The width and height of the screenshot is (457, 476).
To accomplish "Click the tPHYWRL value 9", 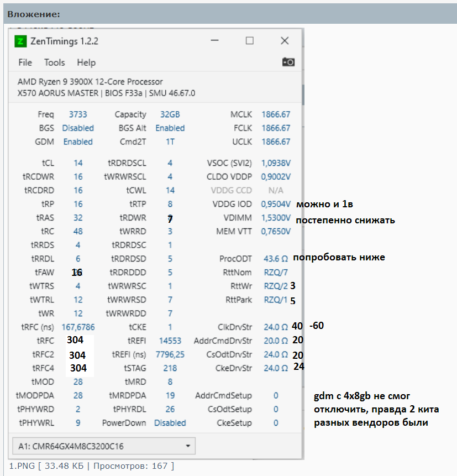I will tap(78, 422).
